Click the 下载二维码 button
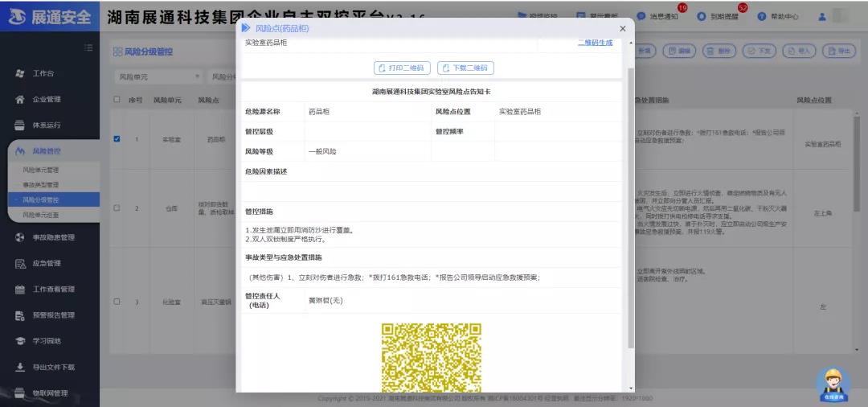The image size is (868, 407). point(465,68)
